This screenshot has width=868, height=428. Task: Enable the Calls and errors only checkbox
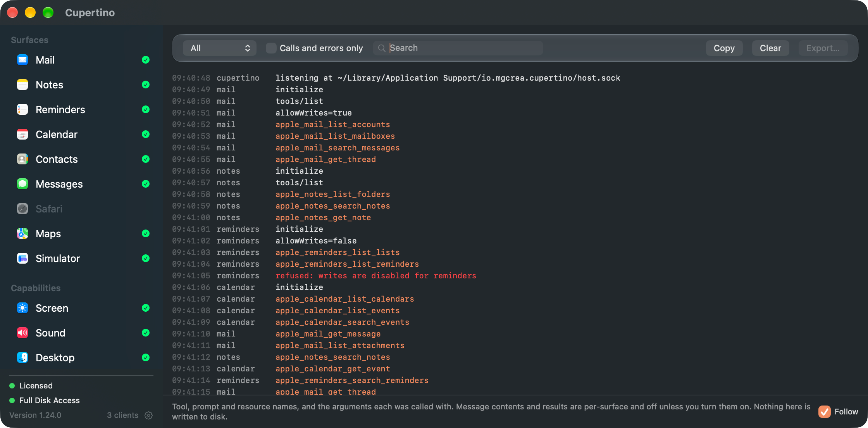coord(271,48)
